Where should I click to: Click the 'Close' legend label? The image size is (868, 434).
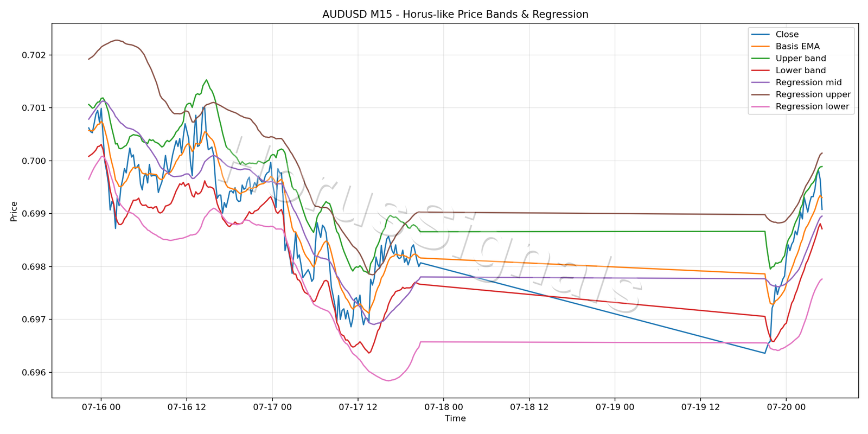[787, 34]
